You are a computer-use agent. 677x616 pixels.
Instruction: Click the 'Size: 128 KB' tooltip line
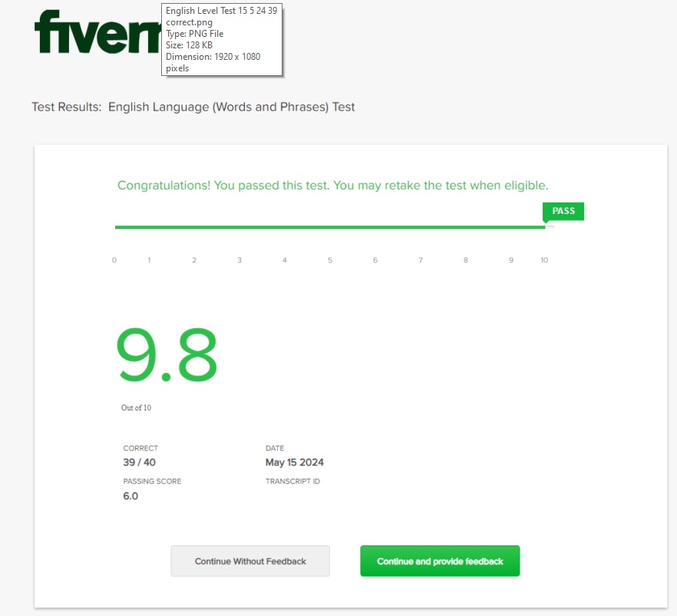(189, 44)
